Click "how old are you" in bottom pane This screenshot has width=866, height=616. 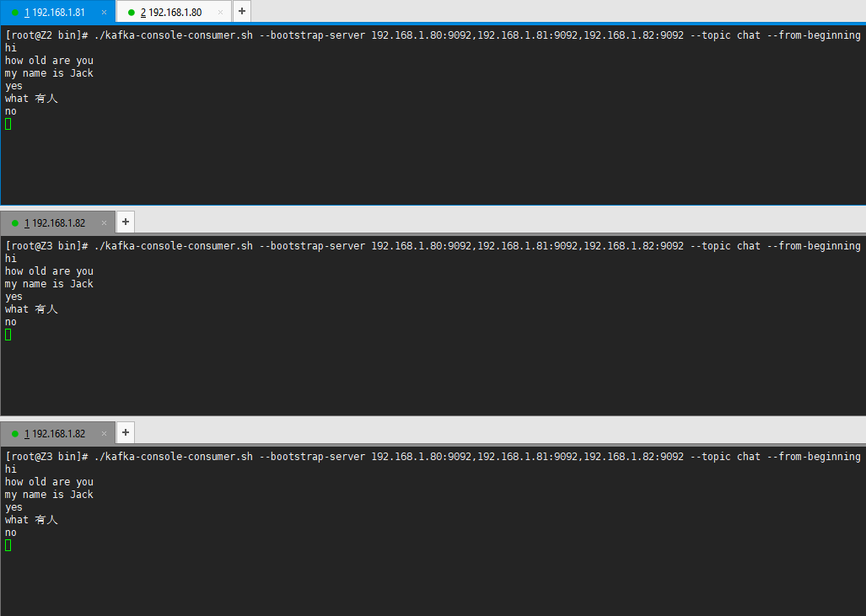point(49,482)
